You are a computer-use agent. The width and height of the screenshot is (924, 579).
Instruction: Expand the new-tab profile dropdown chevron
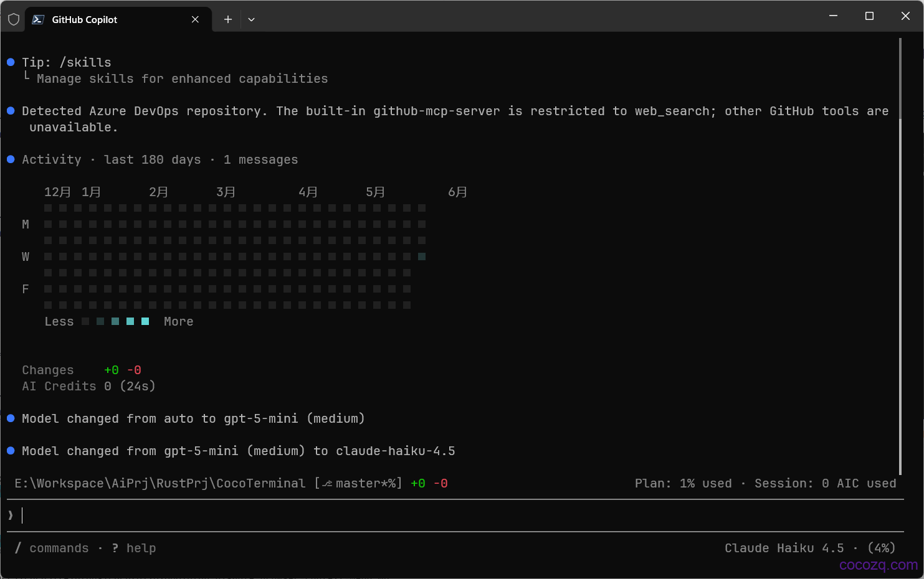tap(251, 19)
